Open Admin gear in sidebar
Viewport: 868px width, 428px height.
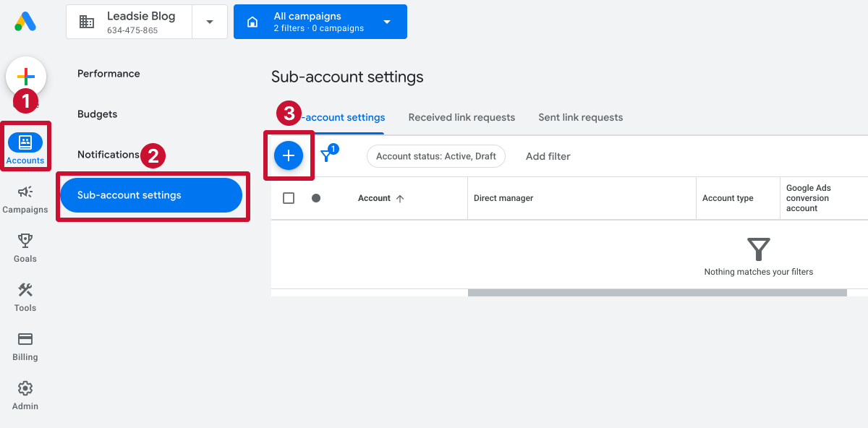(25, 395)
